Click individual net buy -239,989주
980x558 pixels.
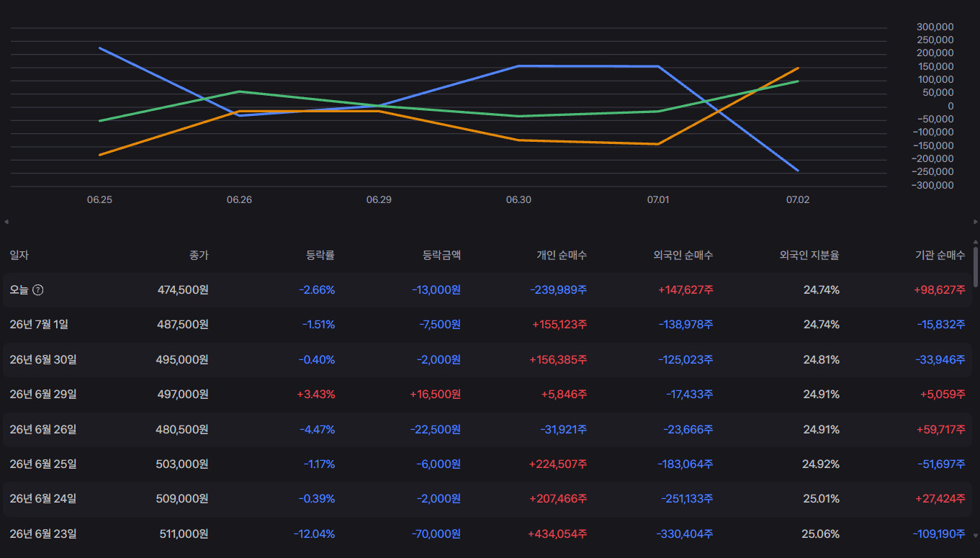point(559,290)
